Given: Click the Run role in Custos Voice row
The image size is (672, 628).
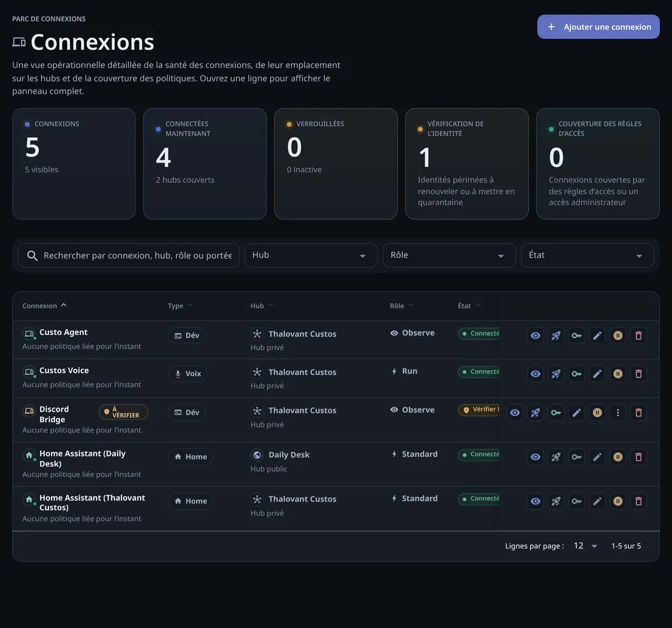Looking at the screenshot, I should click(404, 371).
